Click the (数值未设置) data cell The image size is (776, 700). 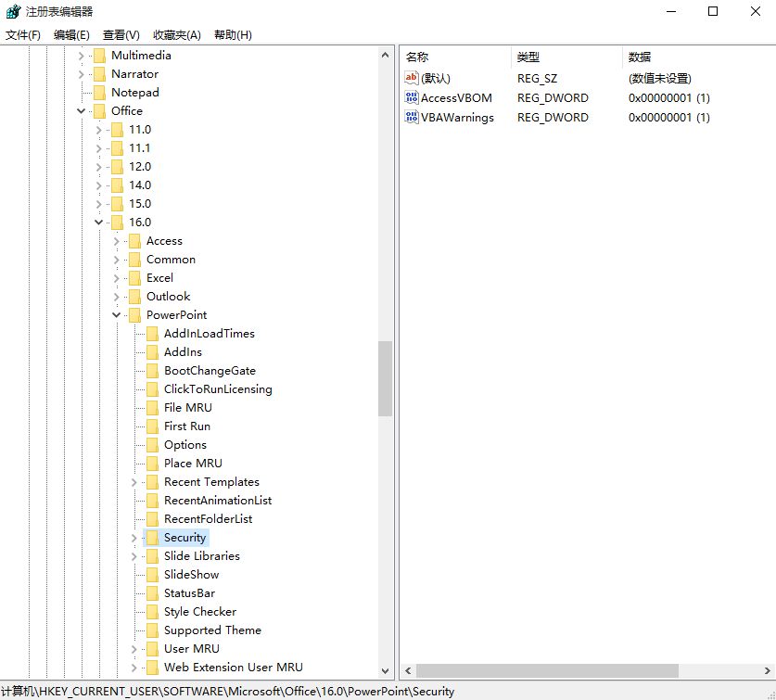(660, 78)
